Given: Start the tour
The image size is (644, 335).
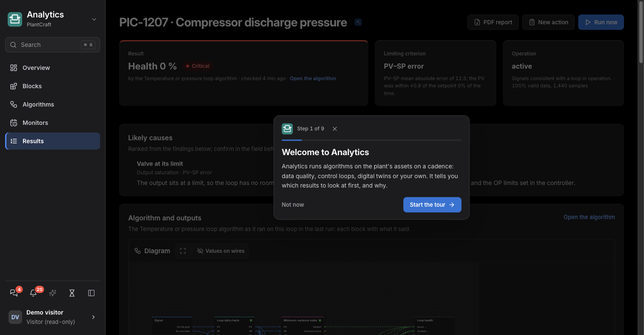Looking at the screenshot, I should (432, 205).
